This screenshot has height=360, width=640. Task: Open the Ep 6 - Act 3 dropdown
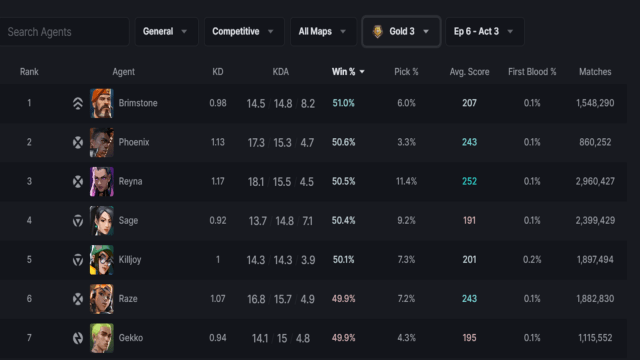click(x=484, y=31)
